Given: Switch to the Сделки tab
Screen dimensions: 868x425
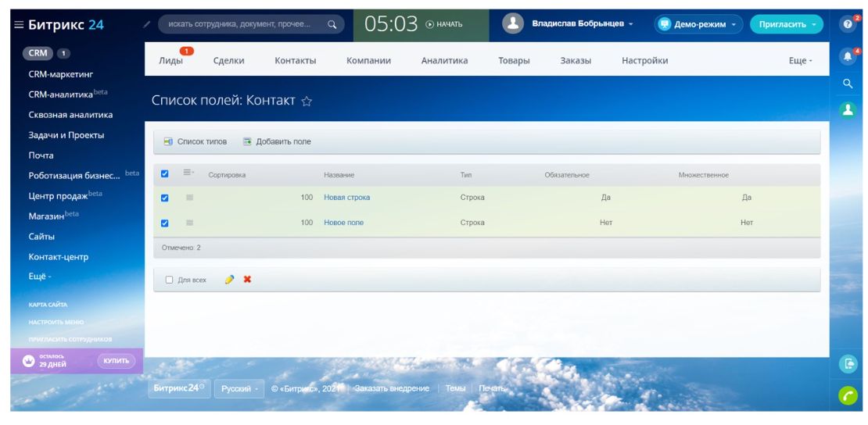Looking at the screenshot, I should [228, 61].
